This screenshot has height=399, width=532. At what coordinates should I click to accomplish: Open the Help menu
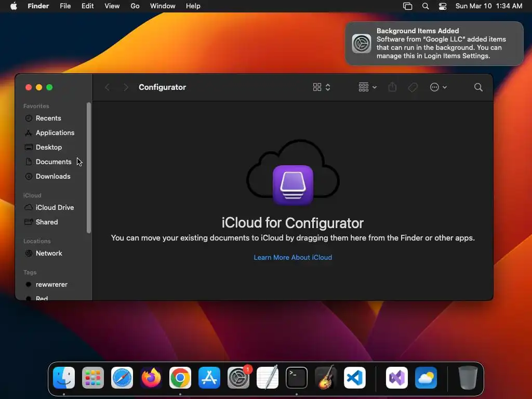click(x=193, y=6)
